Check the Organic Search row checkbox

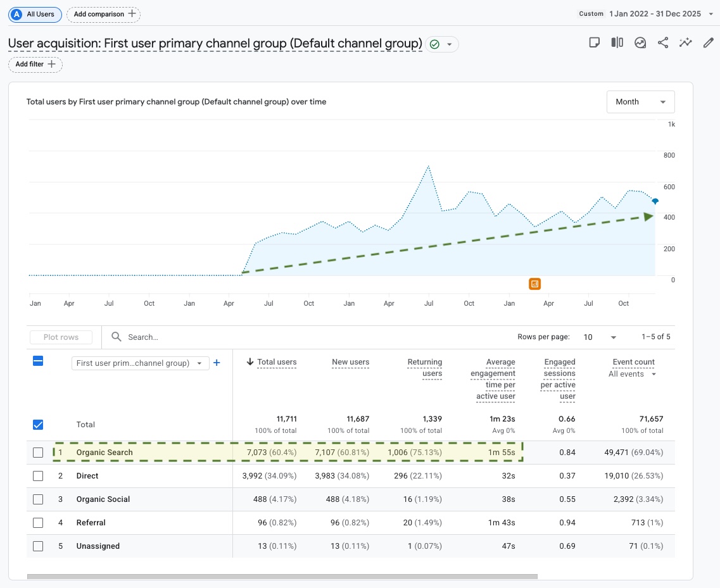click(38, 453)
